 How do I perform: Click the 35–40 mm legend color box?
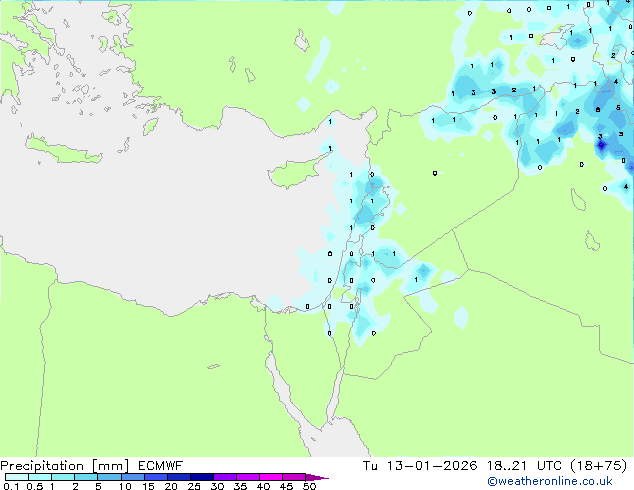tap(247, 477)
